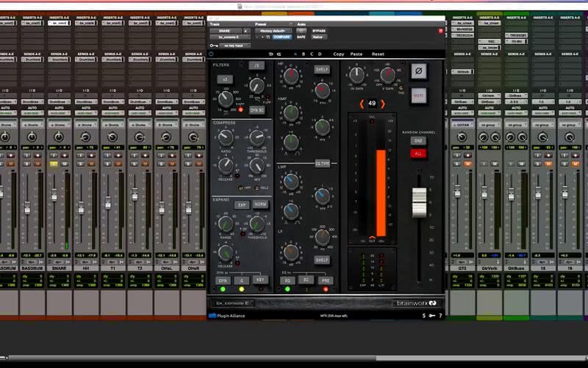
Task: Click the plugin output fader handle
Action: [419, 202]
